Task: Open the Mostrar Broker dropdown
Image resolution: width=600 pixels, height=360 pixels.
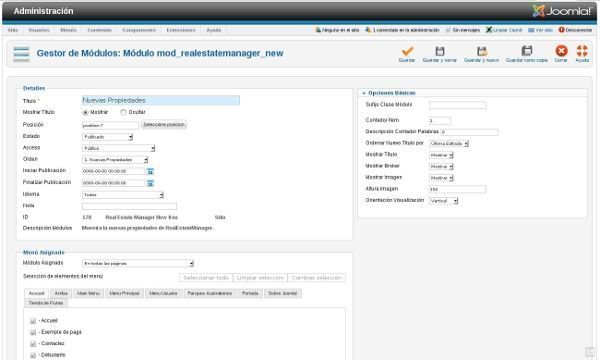Action: 442,167
